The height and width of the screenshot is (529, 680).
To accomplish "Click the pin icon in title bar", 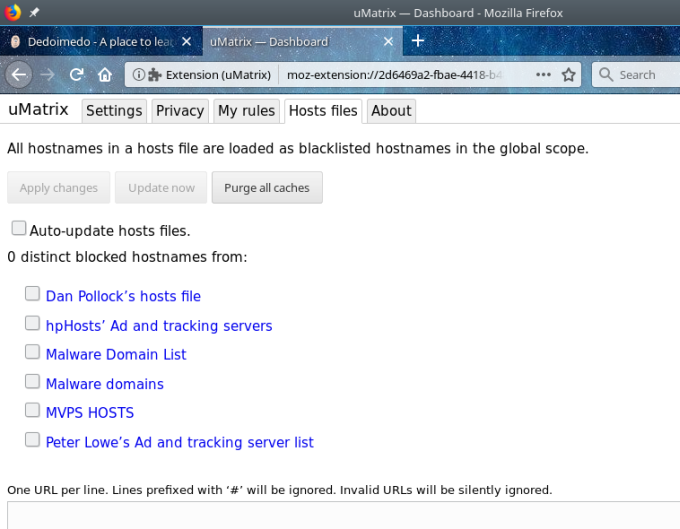I will point(35,12).
